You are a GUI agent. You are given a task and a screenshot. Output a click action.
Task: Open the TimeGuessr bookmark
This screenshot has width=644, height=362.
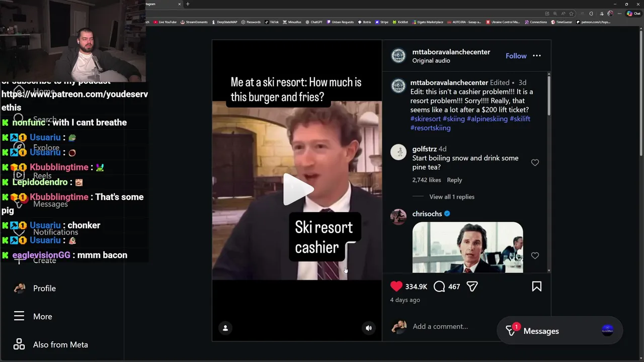click(561, 22)
